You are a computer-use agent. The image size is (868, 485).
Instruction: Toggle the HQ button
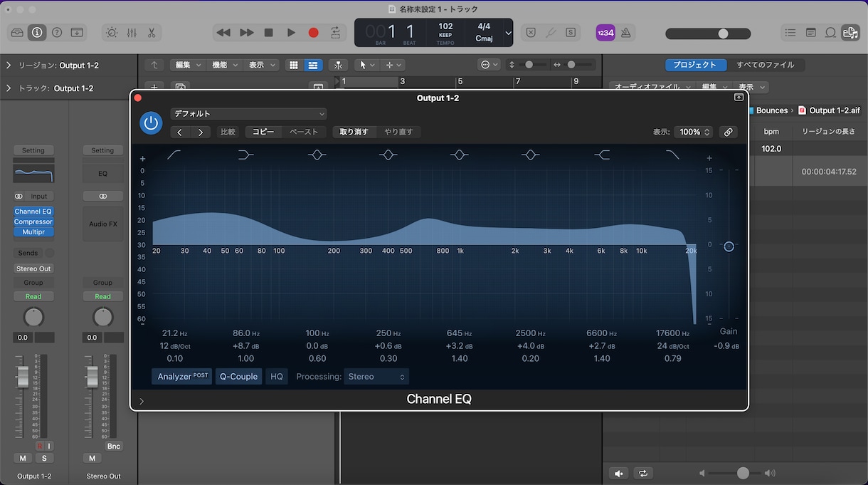click(277, 377)
